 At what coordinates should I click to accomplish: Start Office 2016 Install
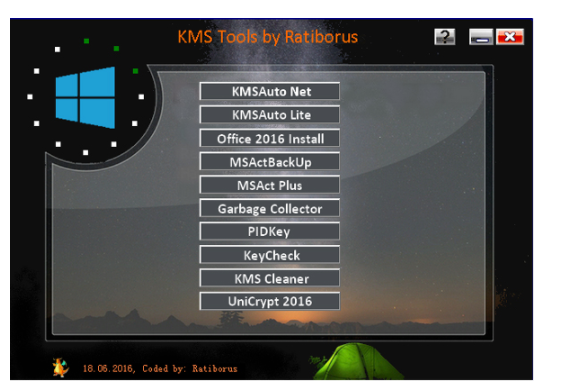click(269, 138)
